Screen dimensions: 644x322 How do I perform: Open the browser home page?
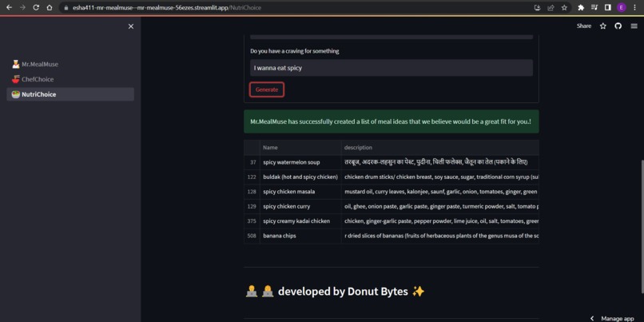click(50, 7)
